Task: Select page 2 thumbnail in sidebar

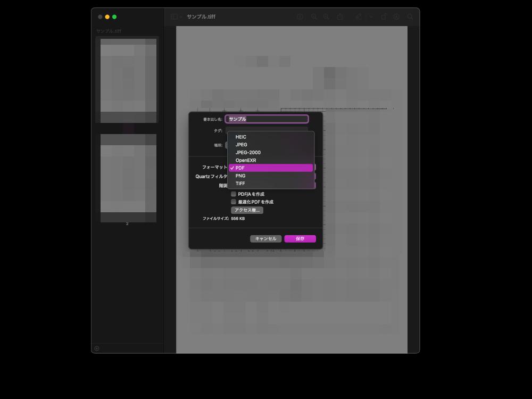Action: 128,178
